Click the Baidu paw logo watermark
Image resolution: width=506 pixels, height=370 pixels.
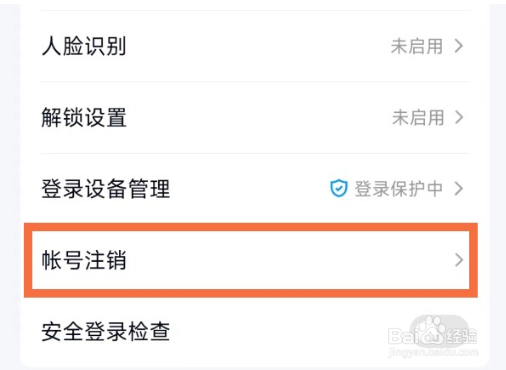(x=429, y=331)
